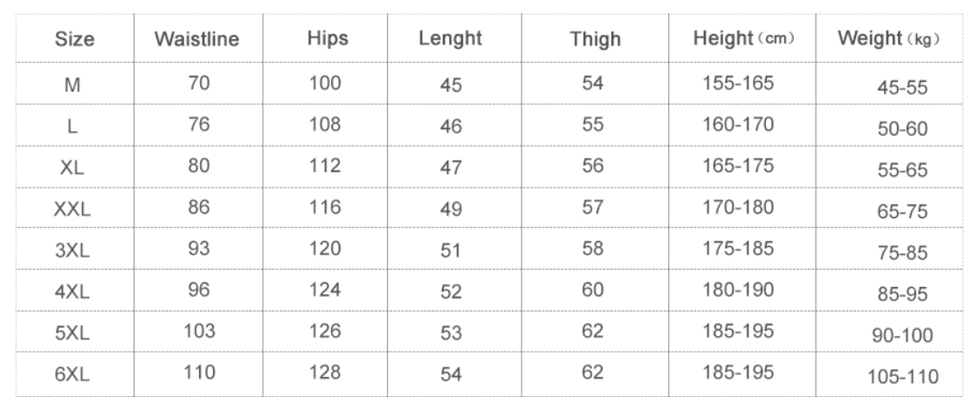Viewport: 980px width, 397px height.
Task: Select the Lenght column header
Action: (x=451, y=40)
